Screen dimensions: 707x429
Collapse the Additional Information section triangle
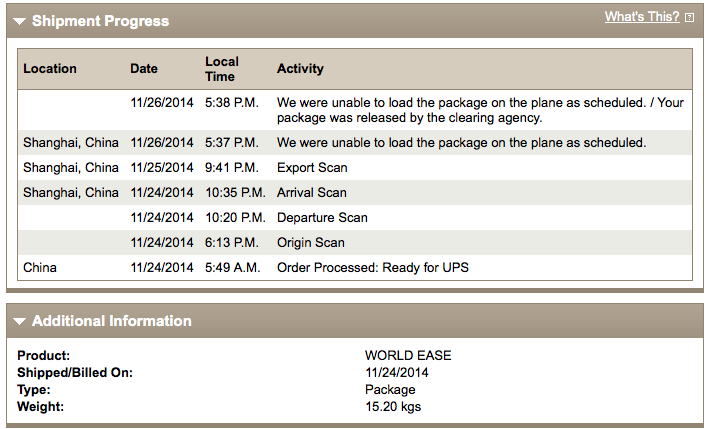20,322
